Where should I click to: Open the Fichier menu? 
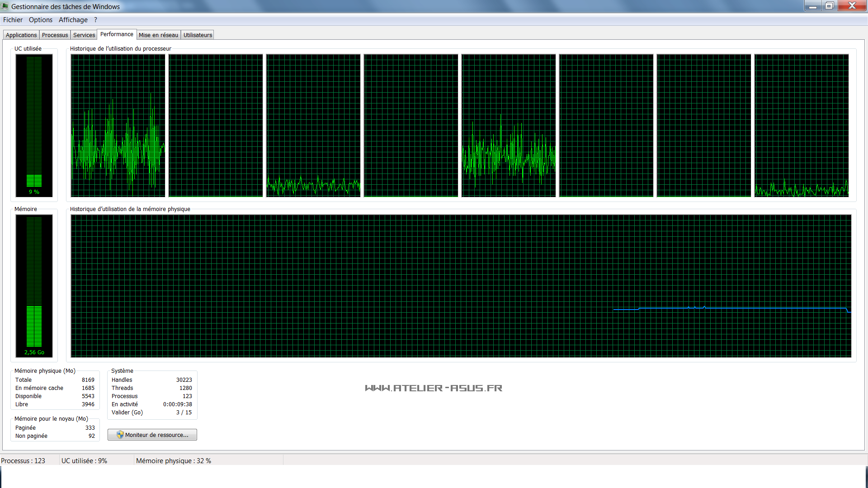tap(13, 20)
